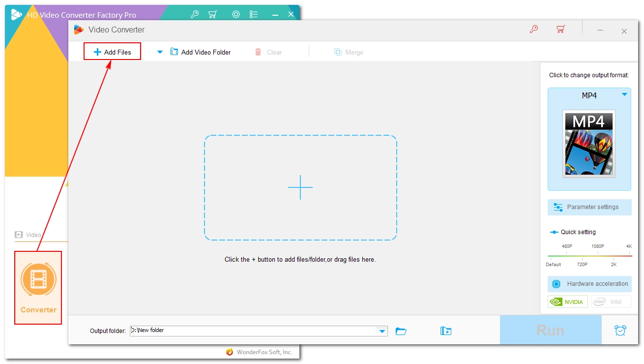Click Add Video Folder
The width and height of the screenshot is (644, 364).
point(201,52)
